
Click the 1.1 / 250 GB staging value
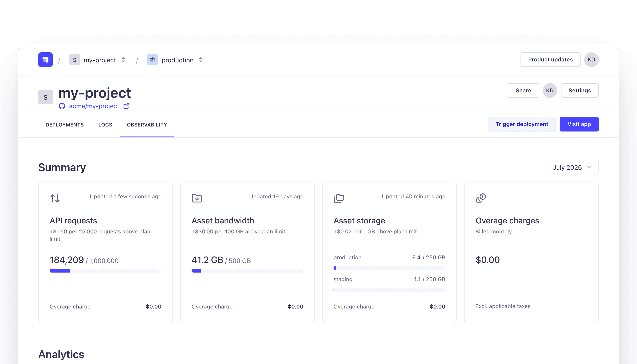click(x=430, y=279)
